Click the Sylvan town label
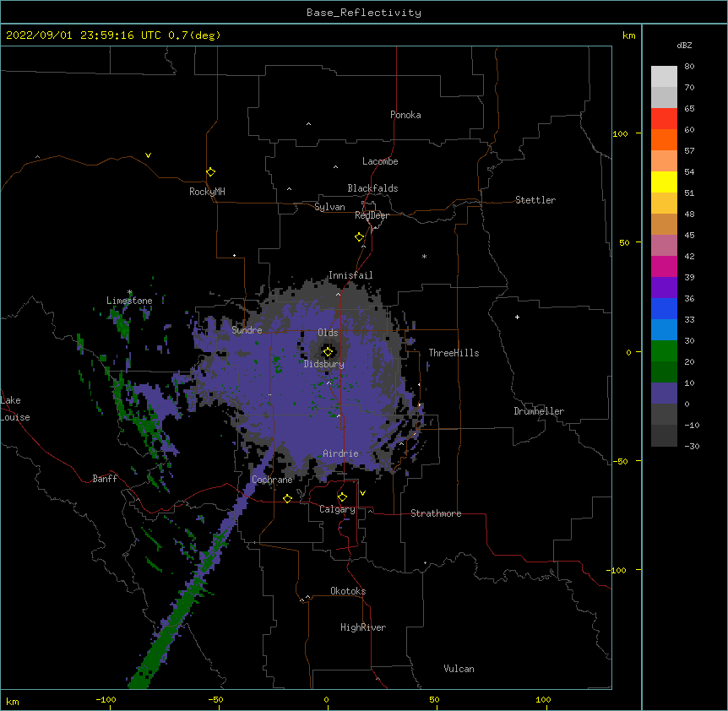728x711 pixels. click(329, 207)
